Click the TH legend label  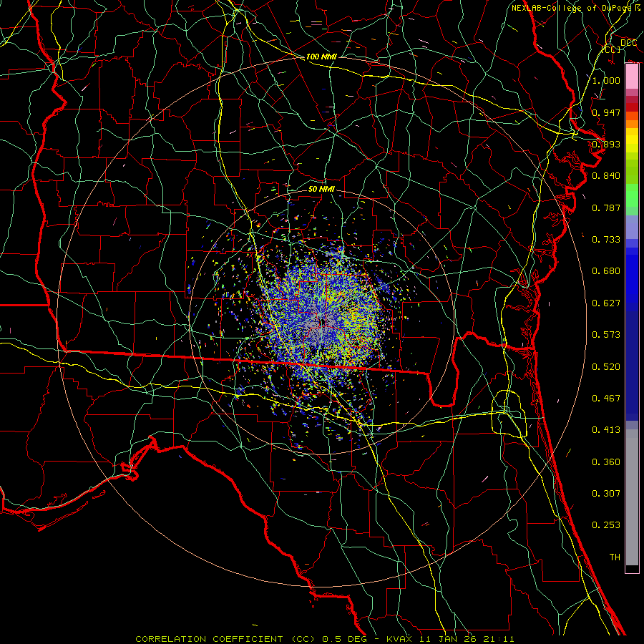pos(615,557)
